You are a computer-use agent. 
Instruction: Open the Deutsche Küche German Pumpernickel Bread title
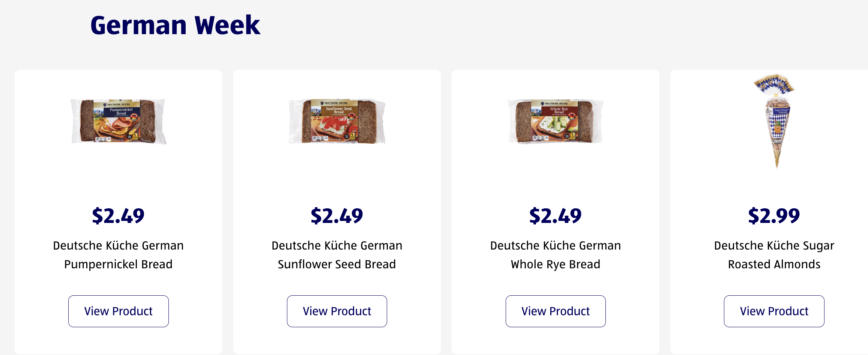click(119, 255)
